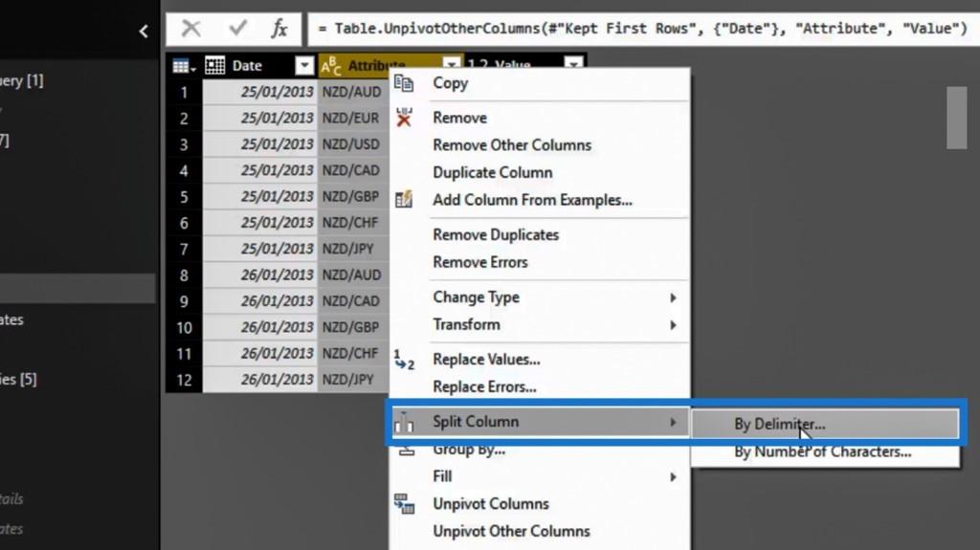
Task: Expand the Split Column submenu arrow
Action: pyautogui.click(x=673, y=423)
